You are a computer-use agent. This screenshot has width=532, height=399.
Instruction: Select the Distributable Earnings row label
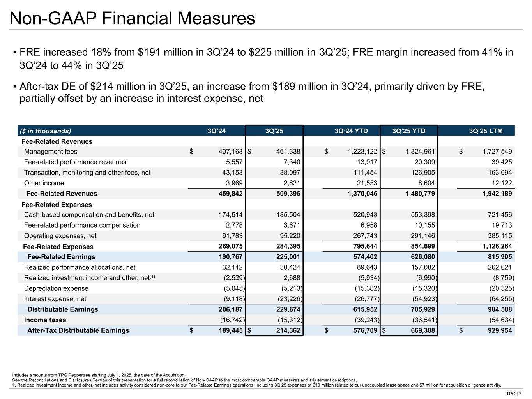[63, 309]
